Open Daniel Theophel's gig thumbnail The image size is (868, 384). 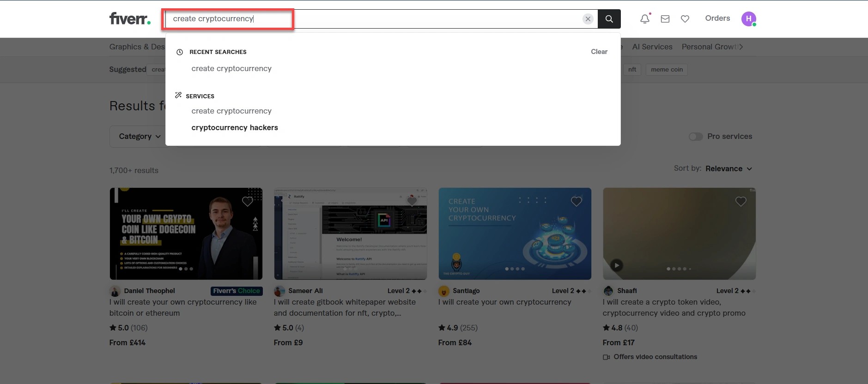click(x=186, y=234)
